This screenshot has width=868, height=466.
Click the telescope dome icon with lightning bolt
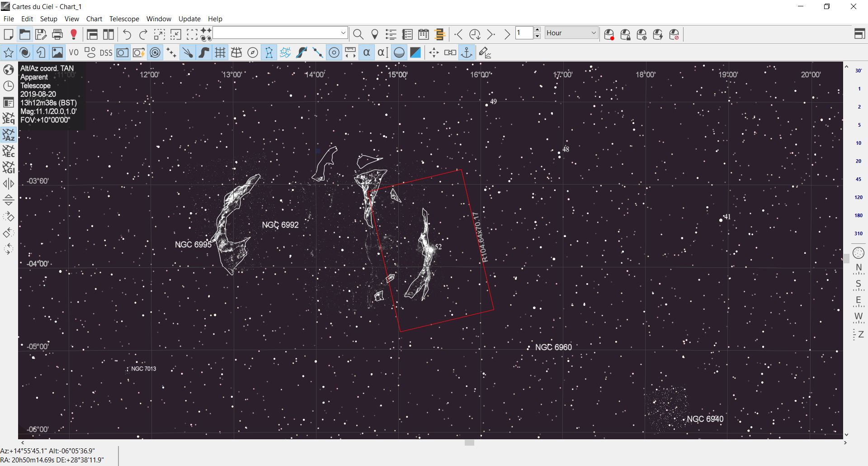coord(658,34)
